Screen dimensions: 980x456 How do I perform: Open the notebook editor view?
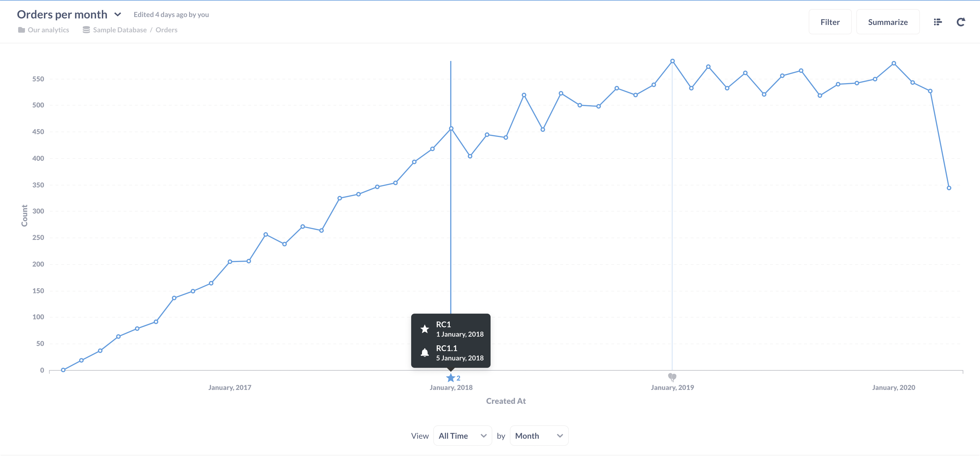[x=937, y=22]
